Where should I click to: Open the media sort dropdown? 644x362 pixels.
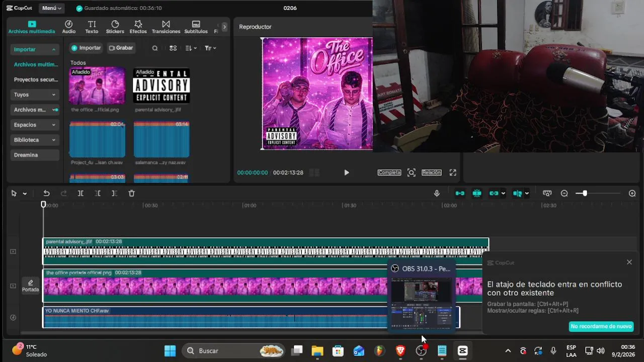[x=190, y=48]
